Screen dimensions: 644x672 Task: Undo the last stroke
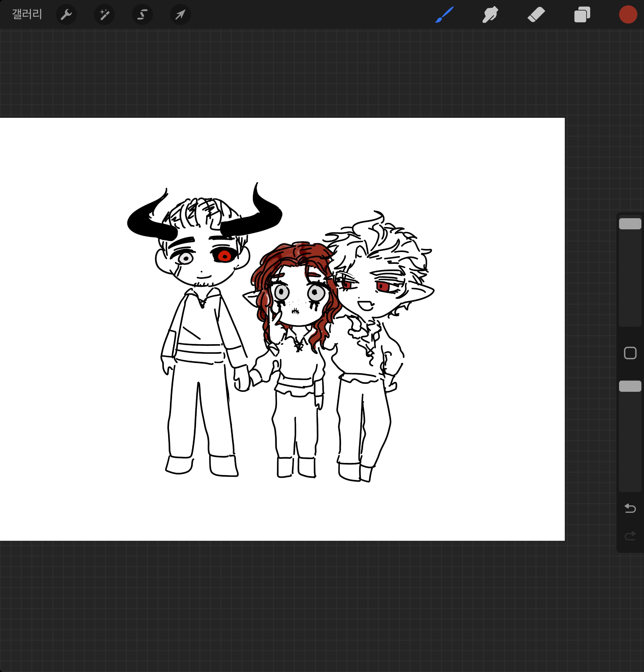point(630,508)
